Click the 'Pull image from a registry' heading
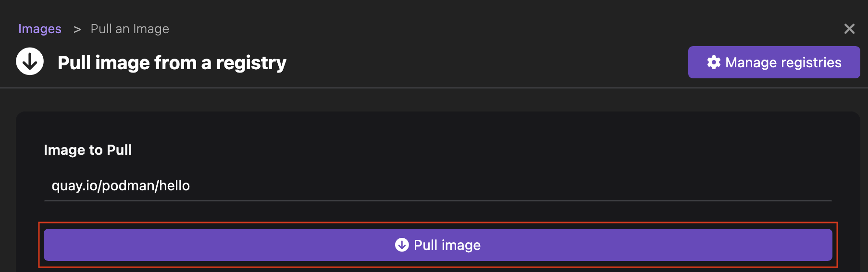This screenshot has height=272, width=868. pyautogui.click(x=172, y=63)
